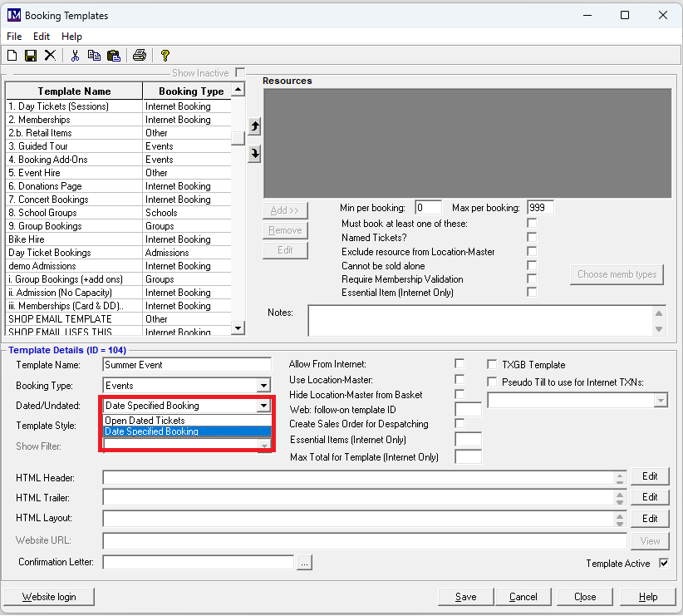Viewport: 683px width, 616px height.
Task: Check the TXGB Template box
Action: pyautogui.click(x=493, y=364)
